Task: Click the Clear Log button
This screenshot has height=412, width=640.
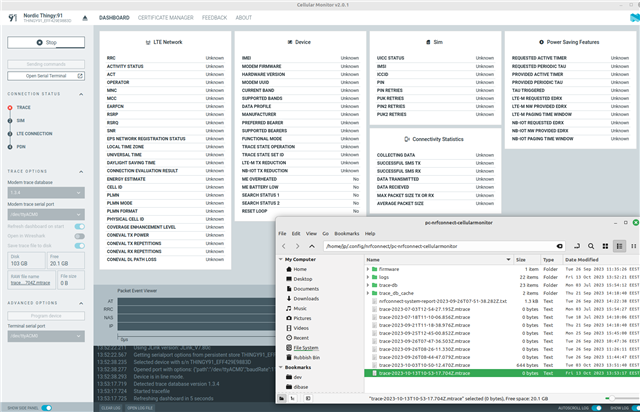Action: 111,408
